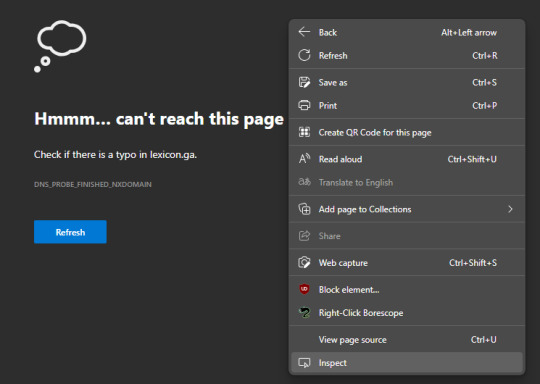540x384 pixels.
Task: Open Add page to Collections entry
Action: tap(407, 209)
